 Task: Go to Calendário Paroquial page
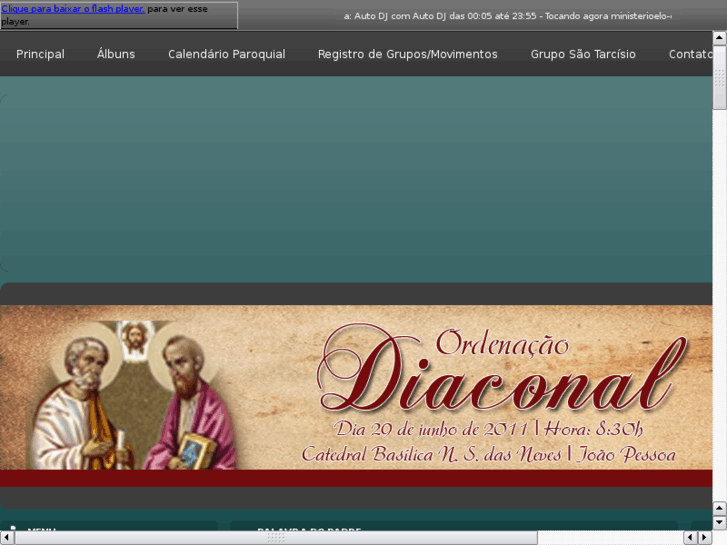pos(227,54)
